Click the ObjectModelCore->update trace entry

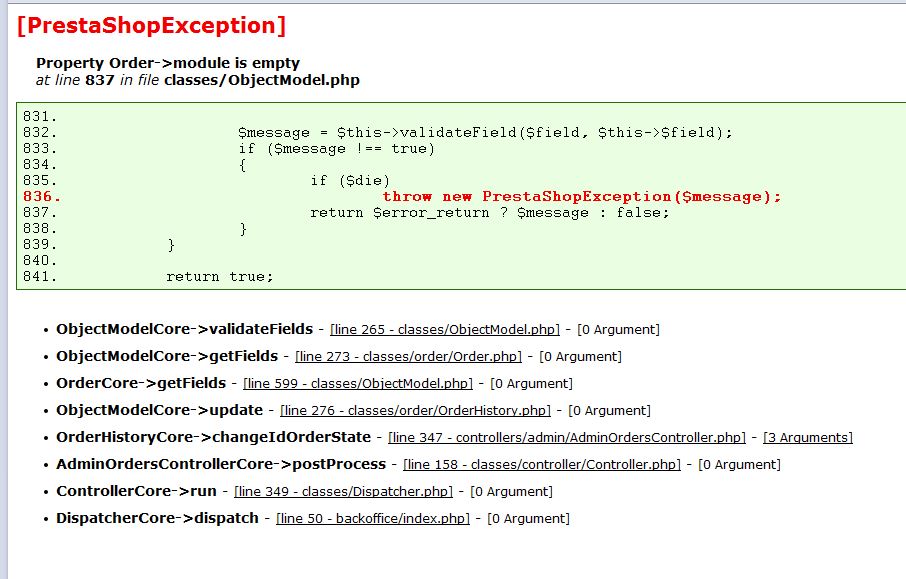click(x=159, y=410)
